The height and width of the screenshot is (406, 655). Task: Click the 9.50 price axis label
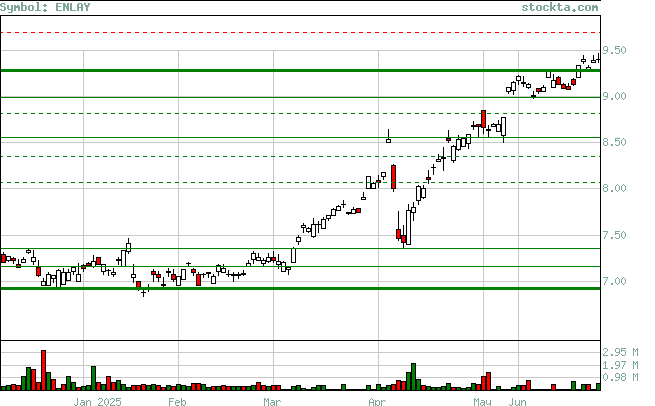614,51
